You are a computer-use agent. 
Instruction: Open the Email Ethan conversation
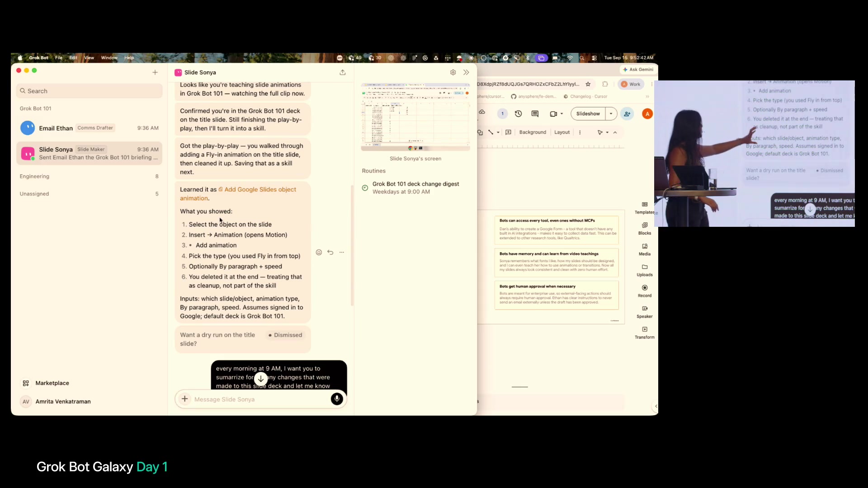90,128
